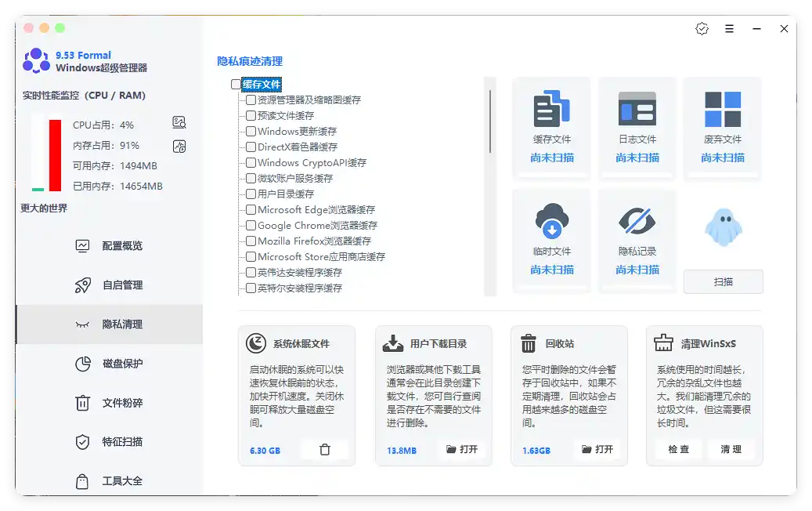Screen dimensions: 812x511
Task: Click the macOS-style red close dot
Action: click(x=28, y=28)
